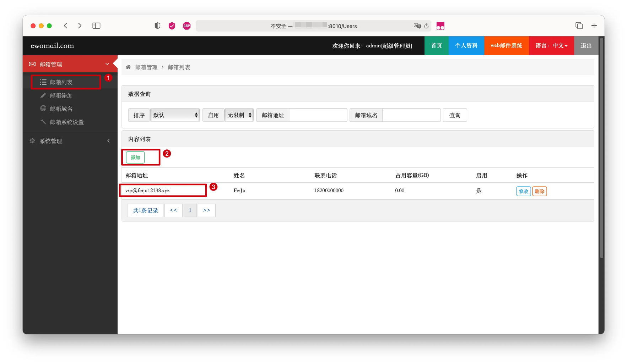Click the 姓名 column header

pyautogui.click(x=239, y=175)
